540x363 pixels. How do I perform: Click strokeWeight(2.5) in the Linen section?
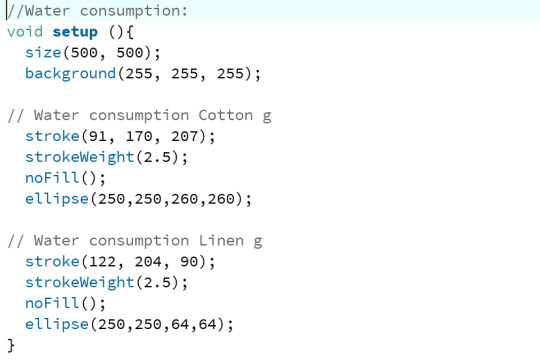tap(107, 283)
